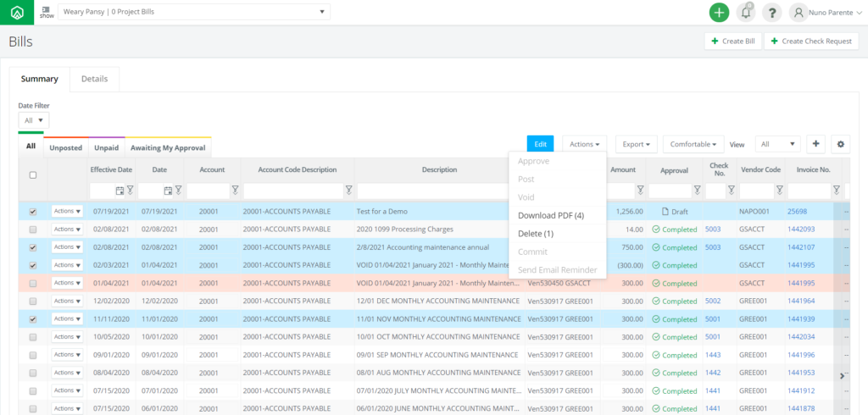Toggle the select-all header checkbox
This screenshot has height=415, width=868.
pos(33,174)
